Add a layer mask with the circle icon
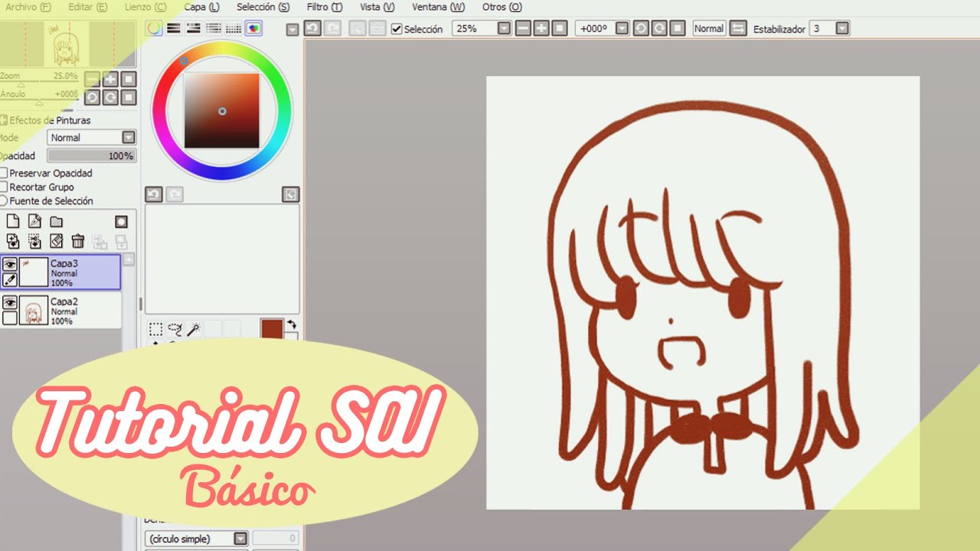This screenshot has height=551, width=980. click(x=121, y=221)
